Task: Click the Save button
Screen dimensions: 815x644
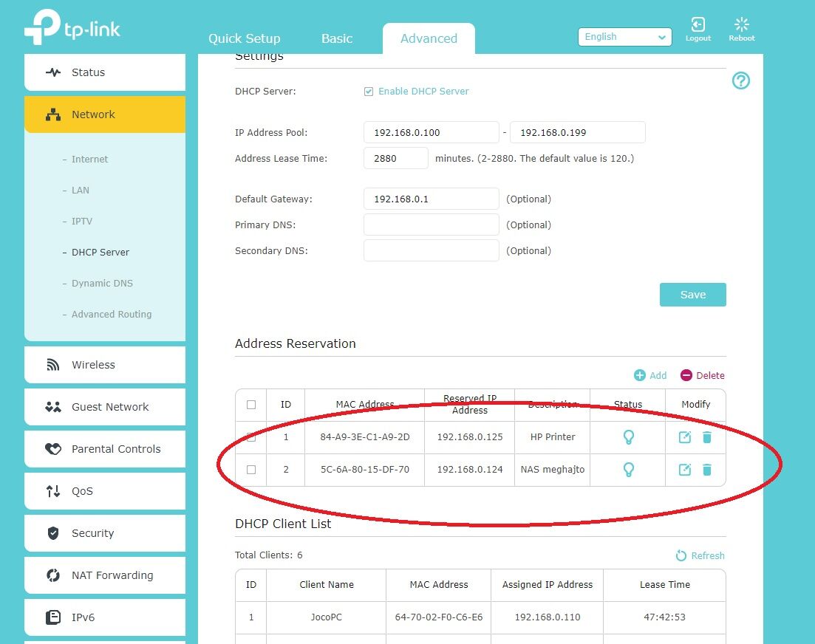Action: pos(693,295)
